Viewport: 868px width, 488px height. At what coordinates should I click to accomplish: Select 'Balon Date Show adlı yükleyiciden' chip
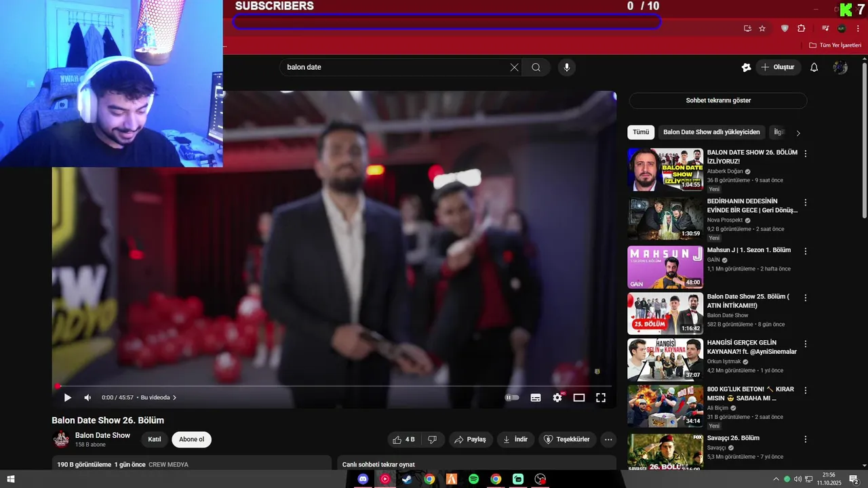point(711,132)
